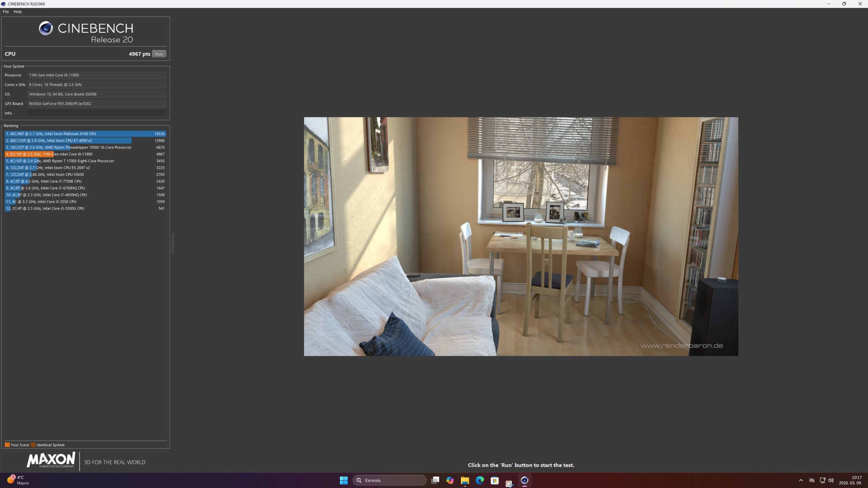The image size is (868, 488).
Task: Click the rendered room preview image
Action: [521, 236]
